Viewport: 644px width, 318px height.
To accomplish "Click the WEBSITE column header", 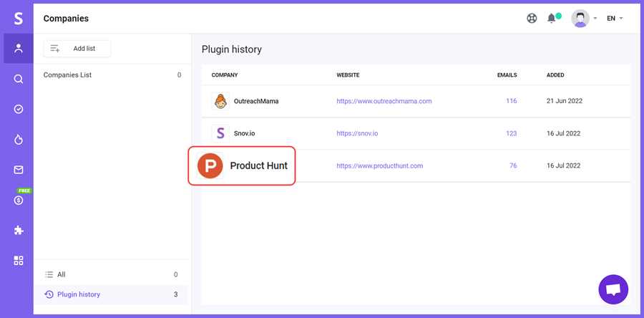I will [x=348, y=75].
